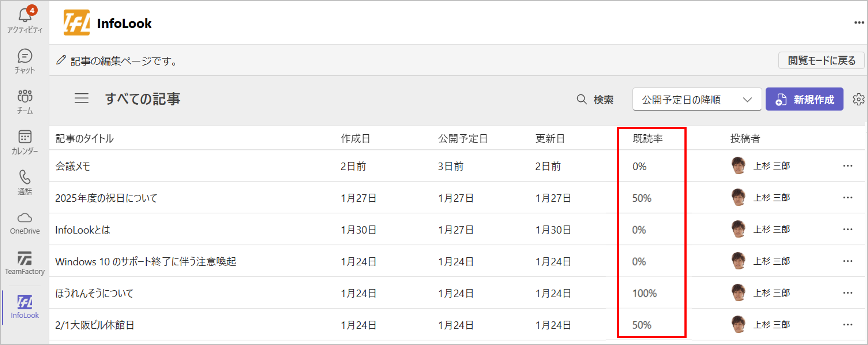868x345 pixels.
Task: Open the article 2025年度の祝日について
Action: pyautogui.click(x=106, y=198)
